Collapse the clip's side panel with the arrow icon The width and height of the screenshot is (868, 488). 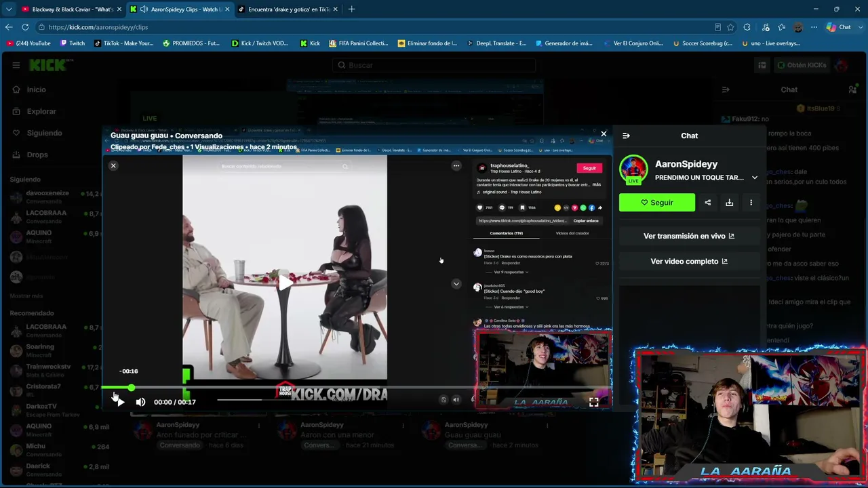[x=626, y=136]
